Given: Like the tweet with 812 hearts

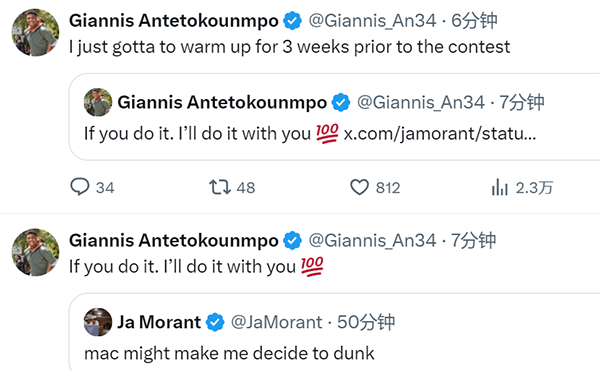Looking at the screenshot, I should pyautogui.click(x=360, y=187).
